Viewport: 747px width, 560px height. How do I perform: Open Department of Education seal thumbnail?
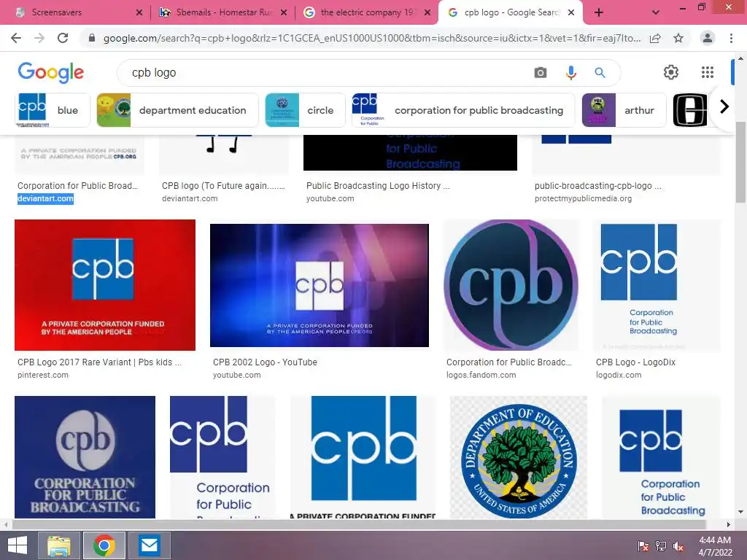pos(519,457)
